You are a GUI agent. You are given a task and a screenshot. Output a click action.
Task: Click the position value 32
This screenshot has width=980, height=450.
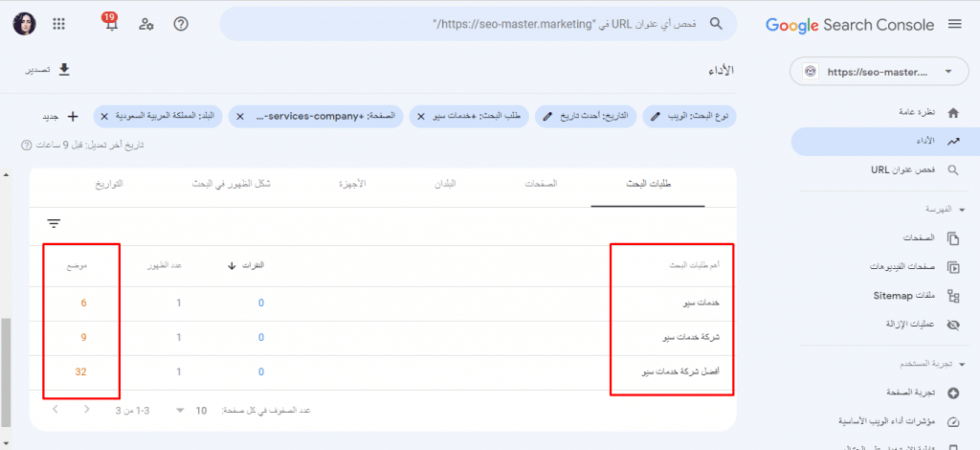(80, 371)
